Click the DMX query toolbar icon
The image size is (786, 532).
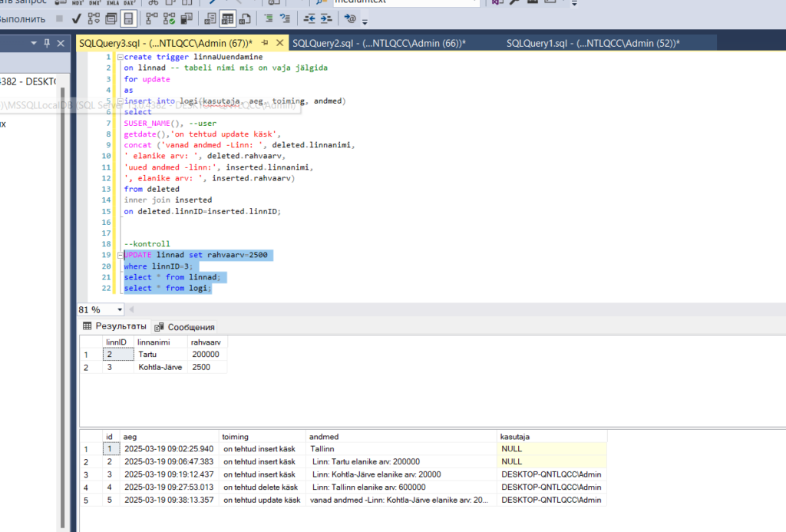(94, 2)
